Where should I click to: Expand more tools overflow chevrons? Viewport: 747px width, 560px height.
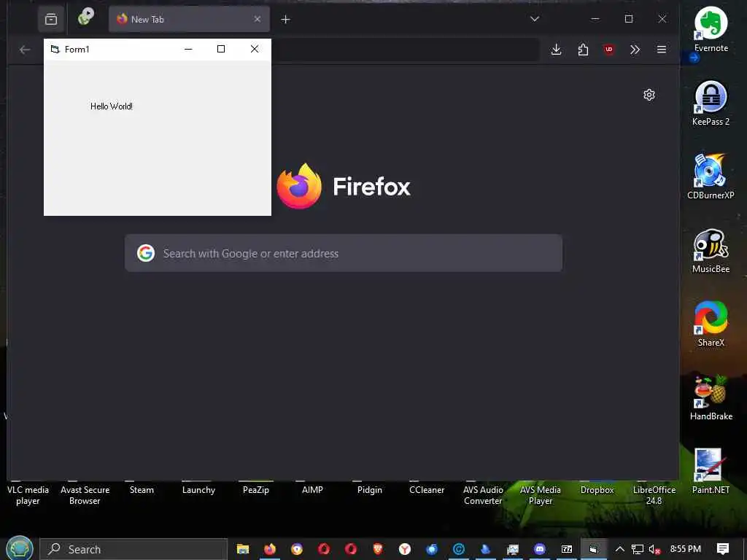point(635,50)
